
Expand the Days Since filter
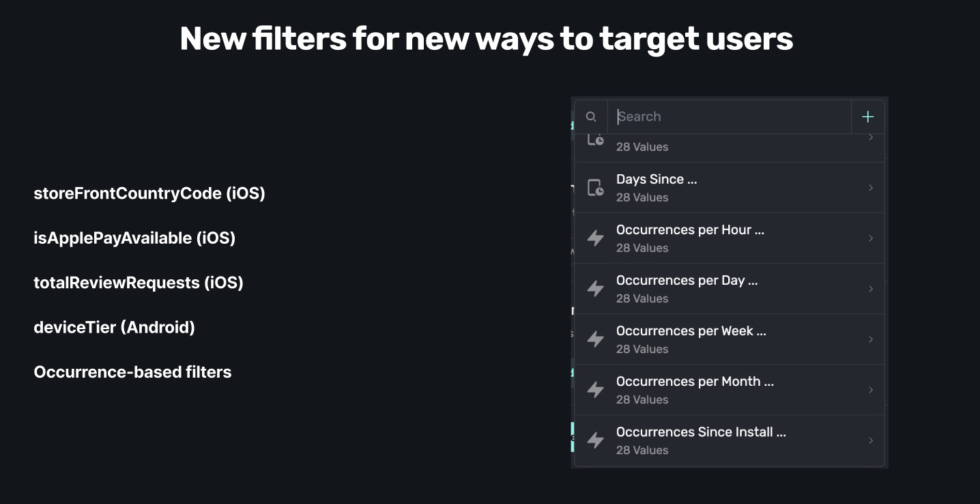click(x=871, y=187)
